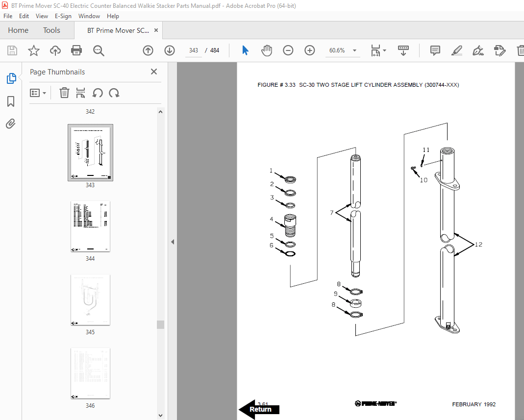Collapse the navigation pane arrow
Screen dimensions: 524x420
(172, 242)
